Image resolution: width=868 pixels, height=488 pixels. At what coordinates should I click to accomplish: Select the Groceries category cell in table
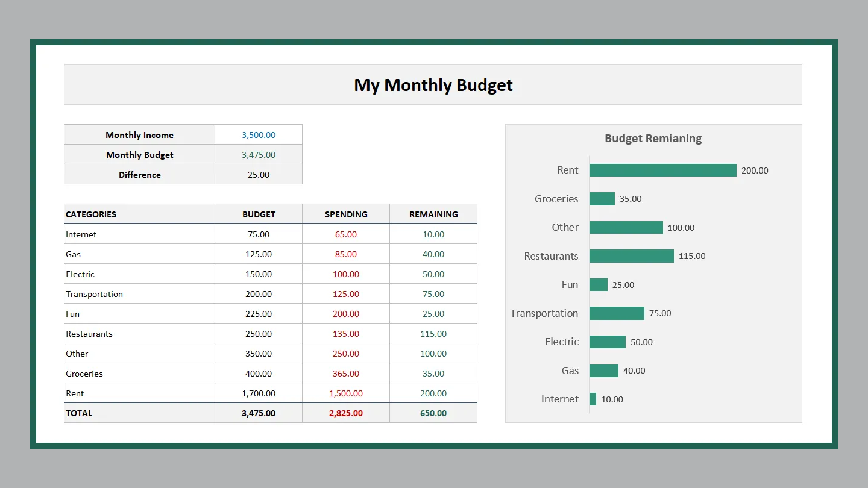click(139, 374)
